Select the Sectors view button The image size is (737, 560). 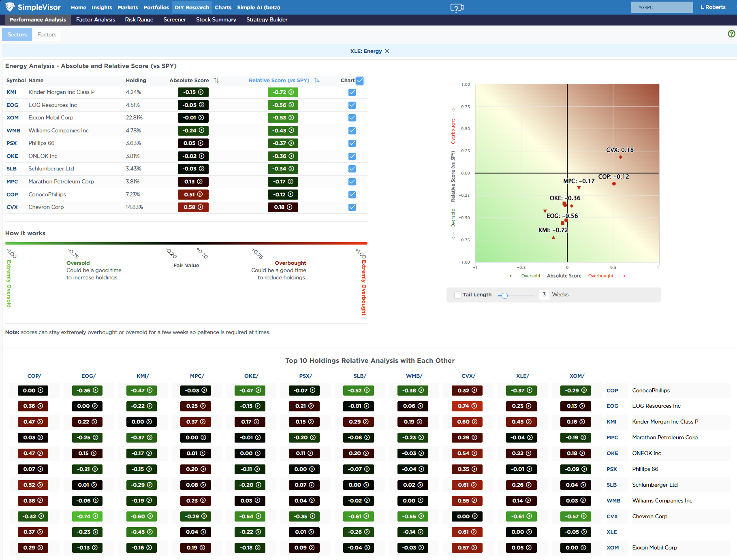pos(17,34)
